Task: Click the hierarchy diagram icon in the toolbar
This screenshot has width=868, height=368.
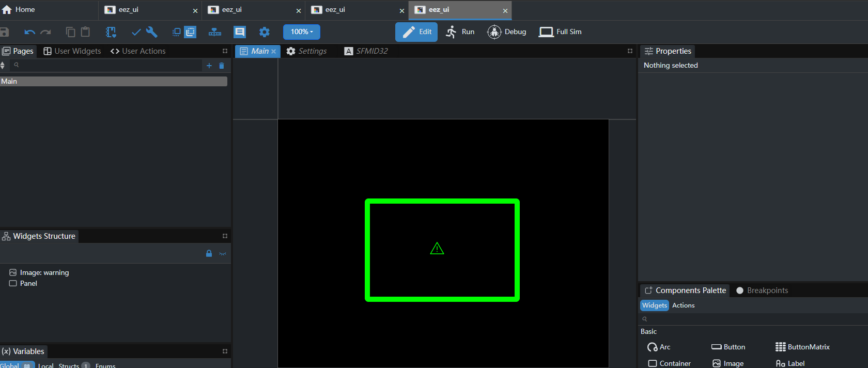Action: tap(215, 32)
